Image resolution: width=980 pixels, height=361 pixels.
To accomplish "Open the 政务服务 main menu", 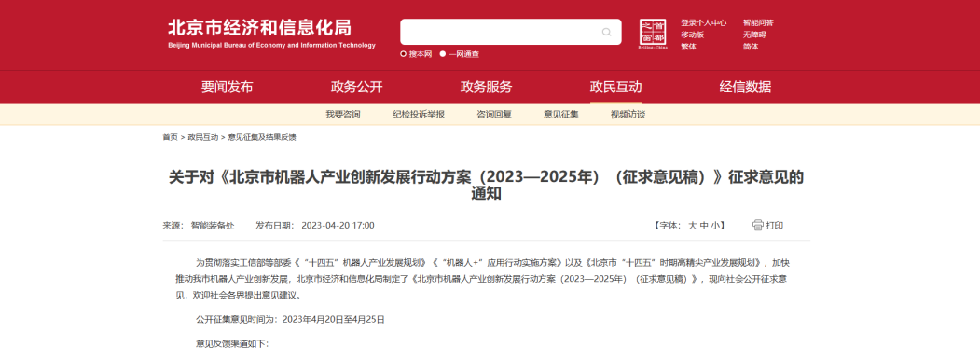I will [486, 87].
